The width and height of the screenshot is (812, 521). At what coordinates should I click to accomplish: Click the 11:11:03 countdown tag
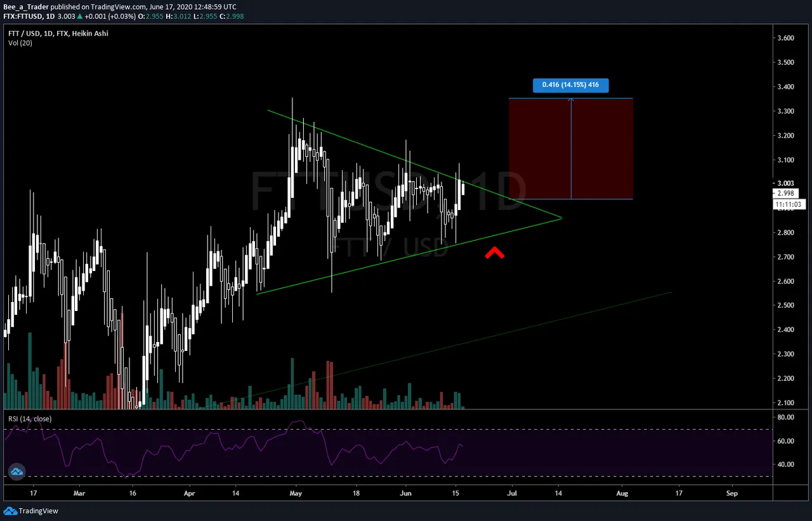click(789, 204)
